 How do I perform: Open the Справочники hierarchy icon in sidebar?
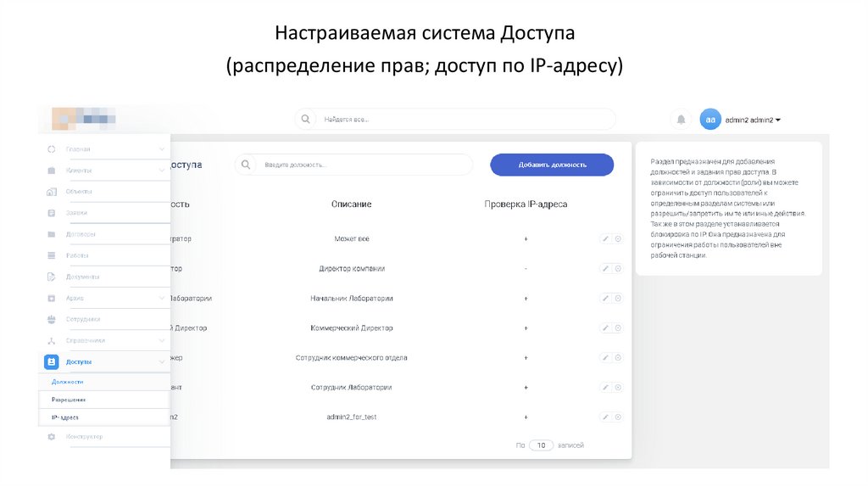pyautogui.click(x=52, y=341)
